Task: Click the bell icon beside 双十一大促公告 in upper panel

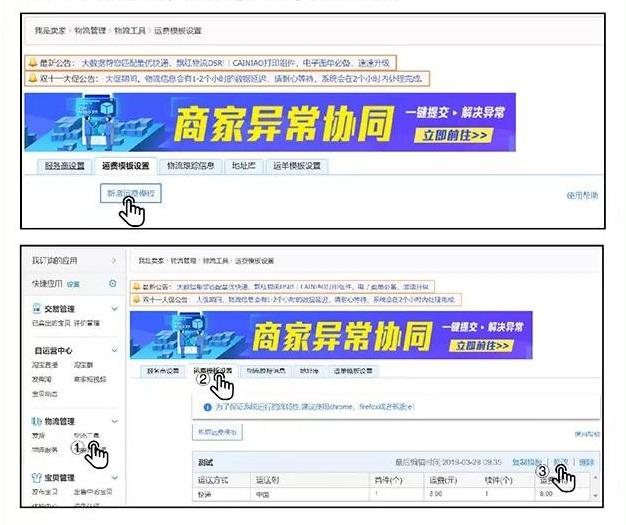Action: coord(33,78)
